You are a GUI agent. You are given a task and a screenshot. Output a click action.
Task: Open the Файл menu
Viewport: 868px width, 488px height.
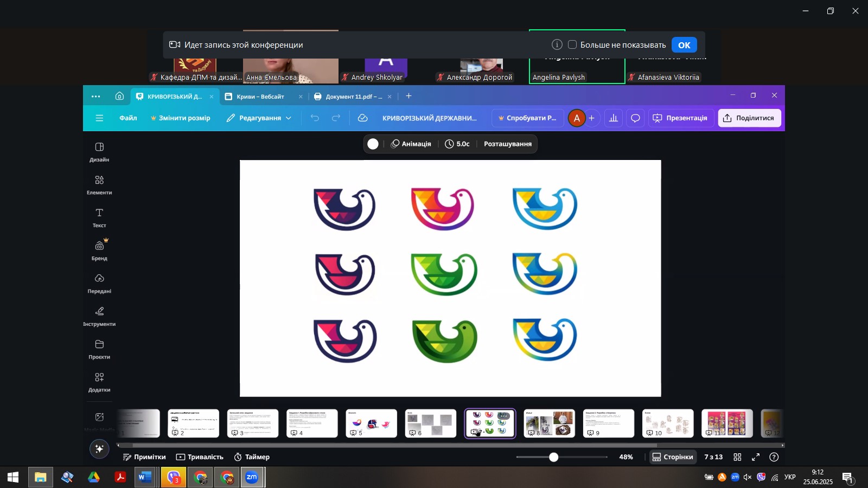tap(128, 118)
